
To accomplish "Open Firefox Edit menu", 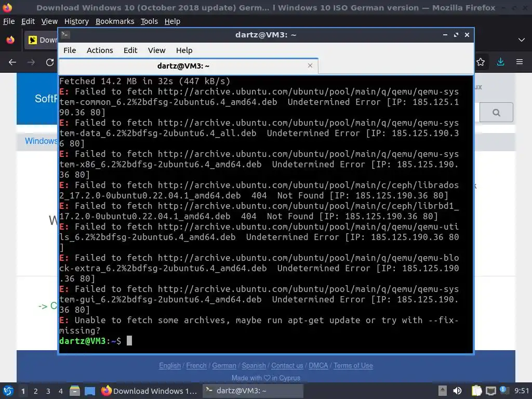I will pyautogui.click(x=28, y=21).
